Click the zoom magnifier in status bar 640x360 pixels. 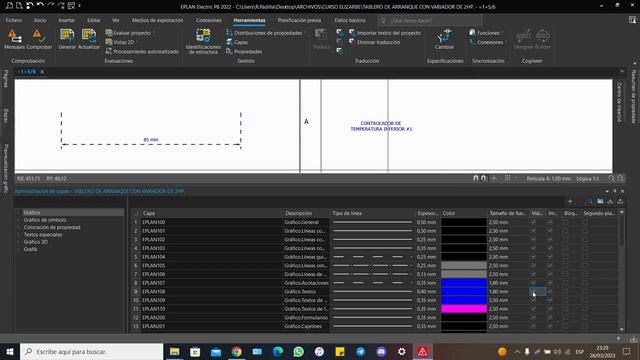click(611, 178)
